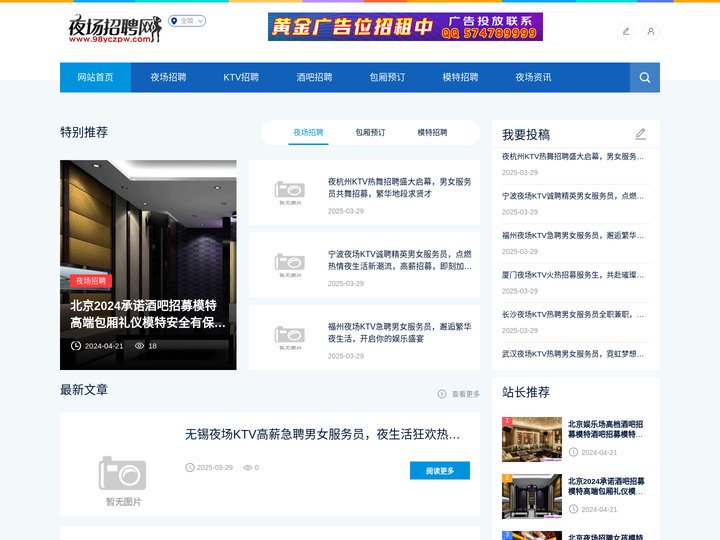Click the 最新文章 heading
Image resolution: width=720 pixels, height=540 pixels.
(84, 390)
